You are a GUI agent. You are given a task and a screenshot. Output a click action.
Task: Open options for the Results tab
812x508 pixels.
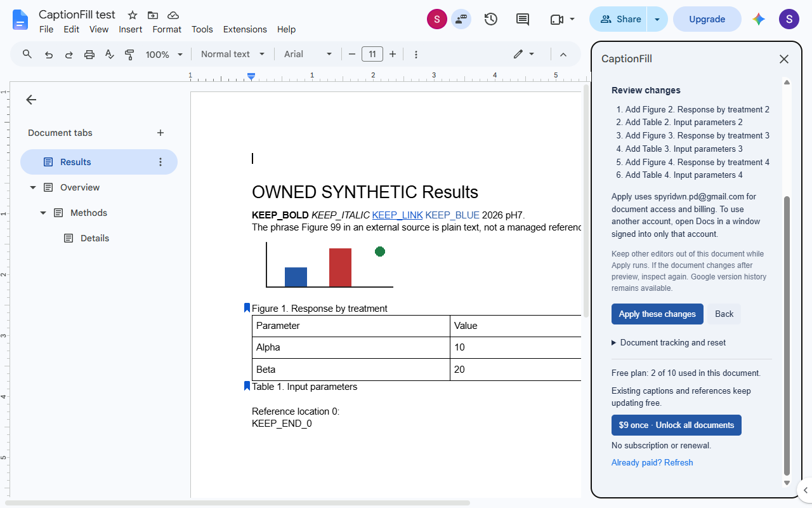tap(160, 162)
